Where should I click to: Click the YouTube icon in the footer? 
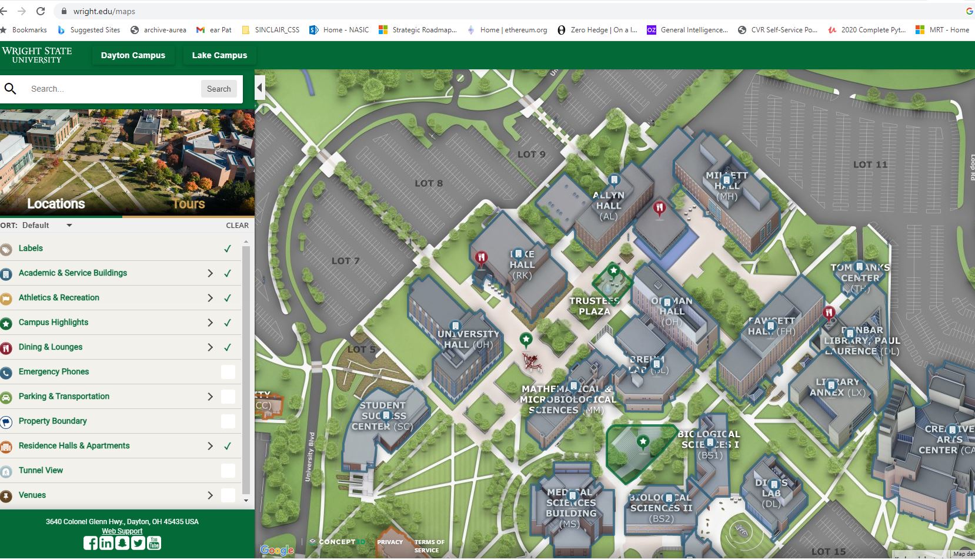point(154,543)
